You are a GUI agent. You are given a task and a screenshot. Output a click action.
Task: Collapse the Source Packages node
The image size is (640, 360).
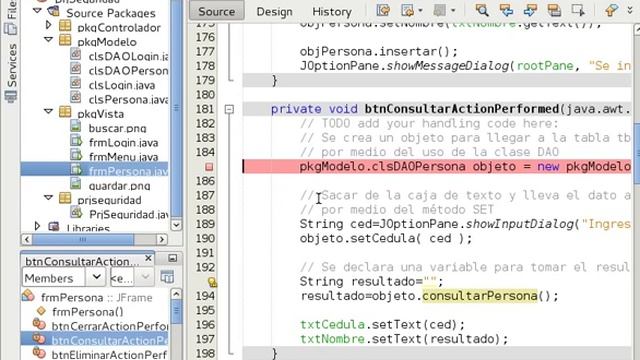tap(37, 11)
